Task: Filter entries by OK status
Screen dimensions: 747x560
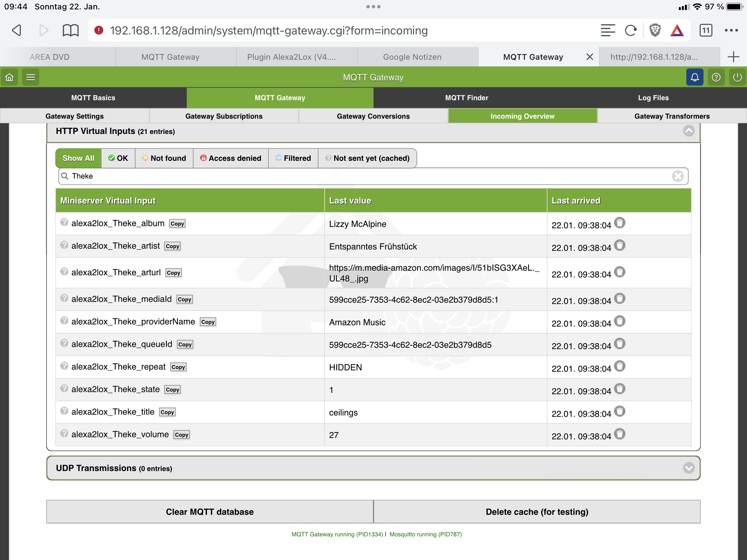Action: pyautogui.click(x=118, y=158)
